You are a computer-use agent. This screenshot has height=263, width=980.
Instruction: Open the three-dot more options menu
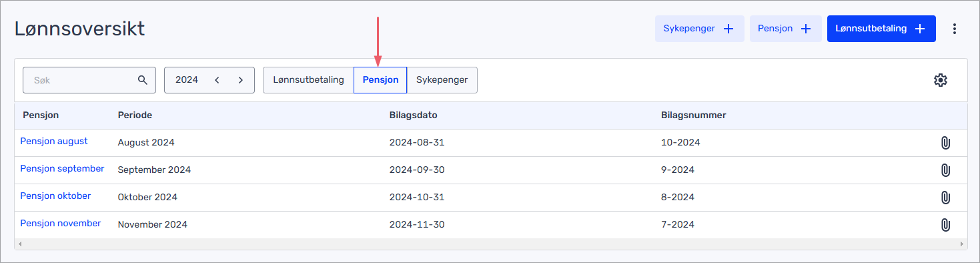pos(955,29)
